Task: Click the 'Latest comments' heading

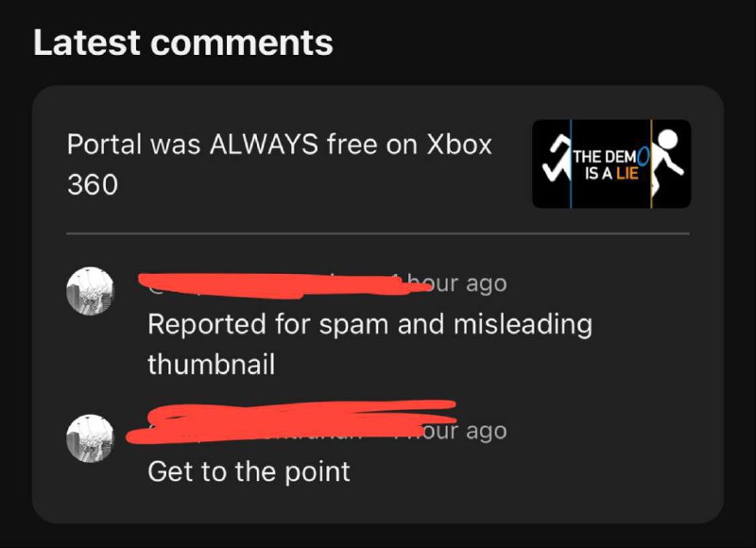Action: click(x=183, y=43)
